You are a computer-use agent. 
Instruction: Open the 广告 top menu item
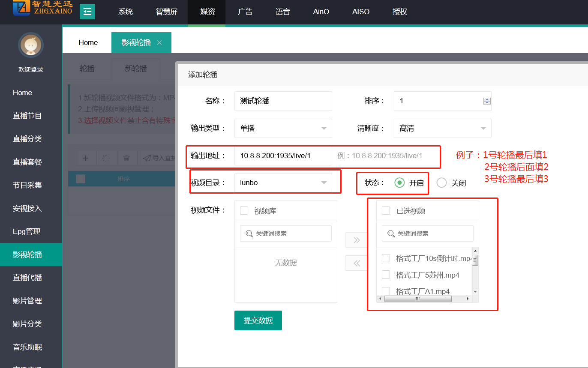[x=245, y=12]
